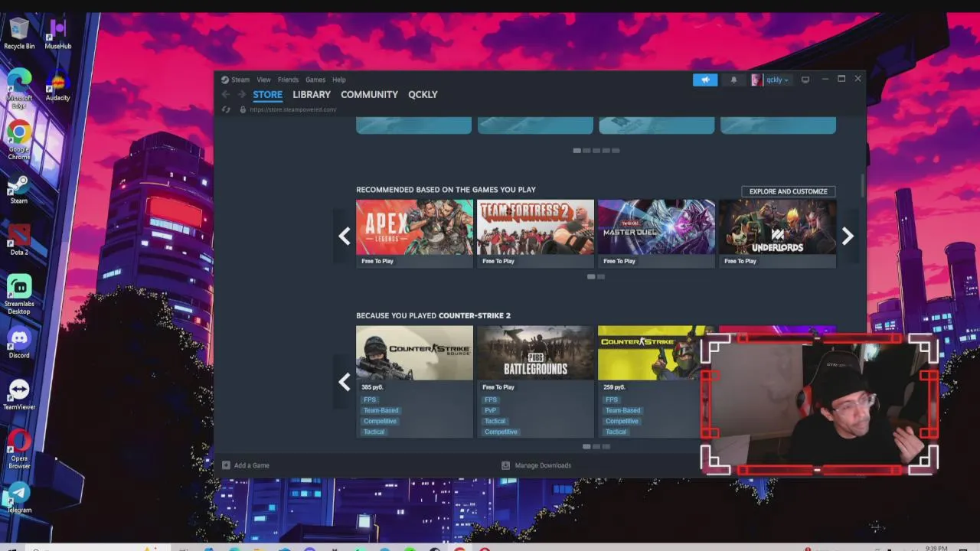Open Apex Legends game thumbnail
This screenshot has height=551, width=980.
pos(414,227)
